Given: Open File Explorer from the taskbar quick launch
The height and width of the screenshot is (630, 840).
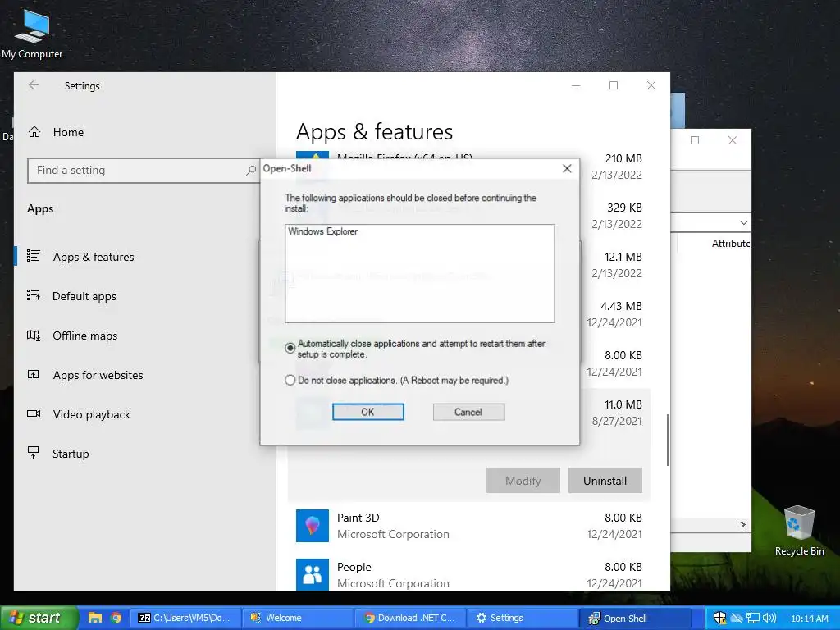Looking at the screenshot, I should [95, 618].
